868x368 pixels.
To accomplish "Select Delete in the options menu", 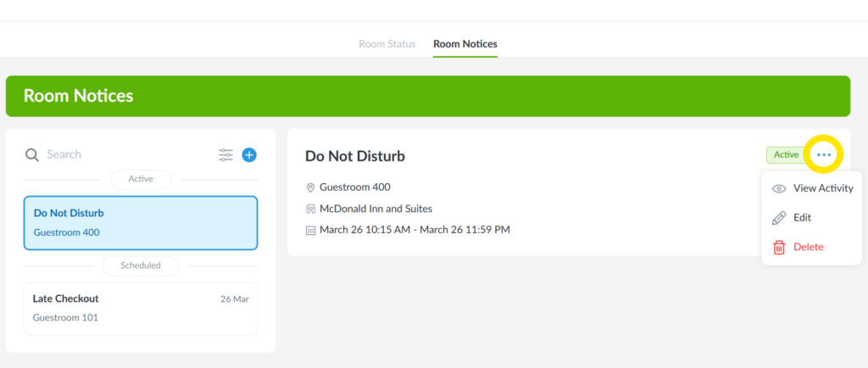I will (808, 247).
